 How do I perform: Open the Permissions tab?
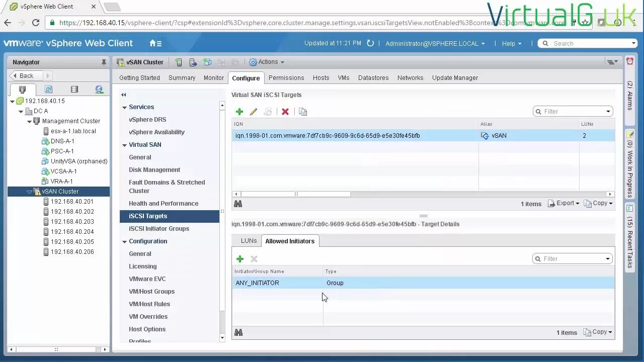coord(286,78)
